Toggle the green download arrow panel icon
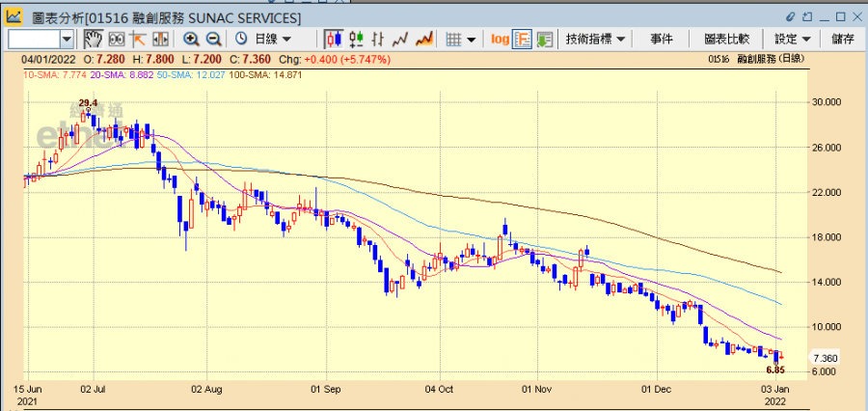868x411 pixels. tap(544, 39)
